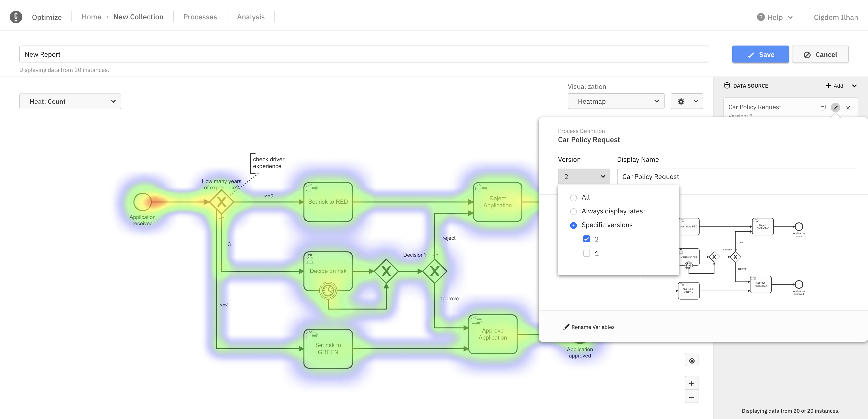Click the Optimize app name
The height and width of the screenshot is (419, 868).
click(x=46, y=17)
